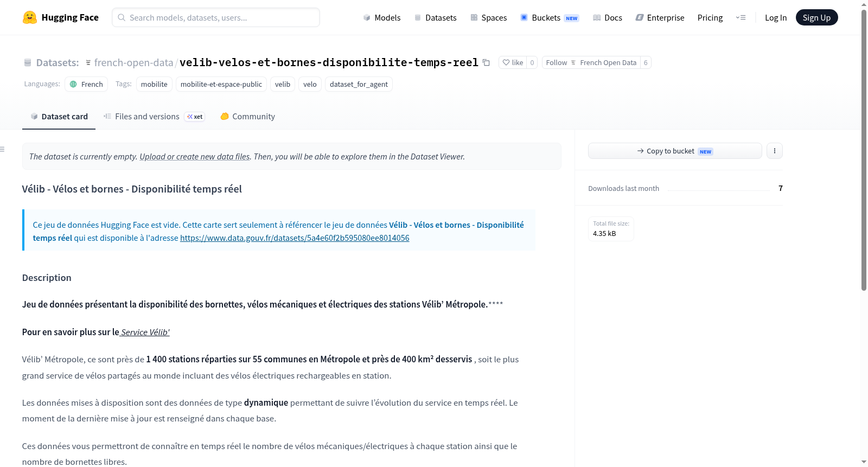The image size is (868, 467).
Task: Click the page vertical scrollbar
Action: click(x=864, y=151)
